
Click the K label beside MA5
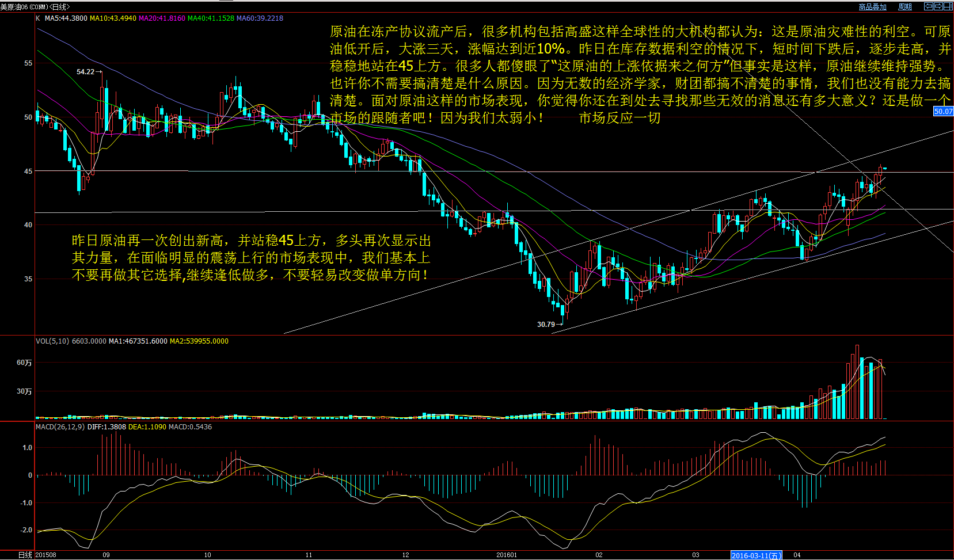tap(38, 18)
